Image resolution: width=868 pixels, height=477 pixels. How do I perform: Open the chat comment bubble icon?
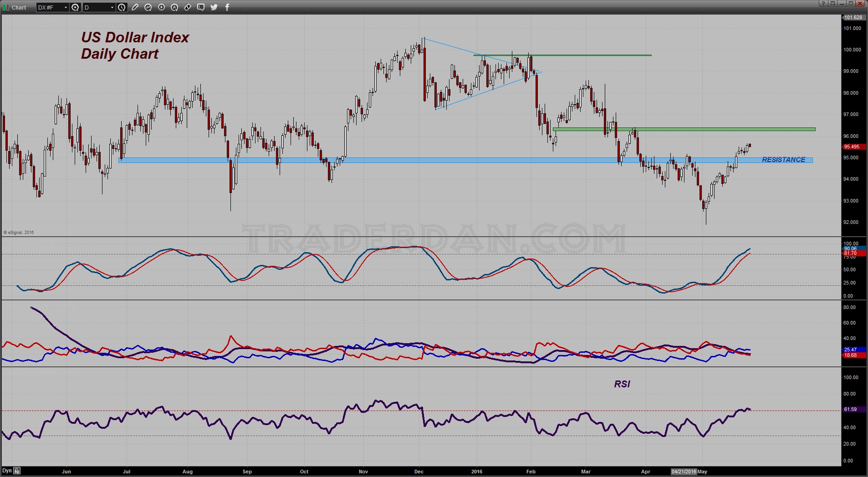(x=201, y=7)
